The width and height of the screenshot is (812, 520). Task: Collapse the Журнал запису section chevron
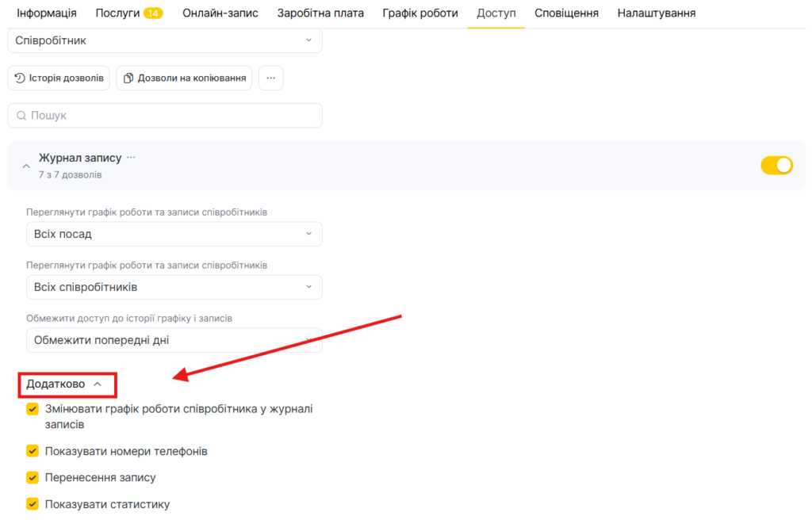click(x=26, y=166)
